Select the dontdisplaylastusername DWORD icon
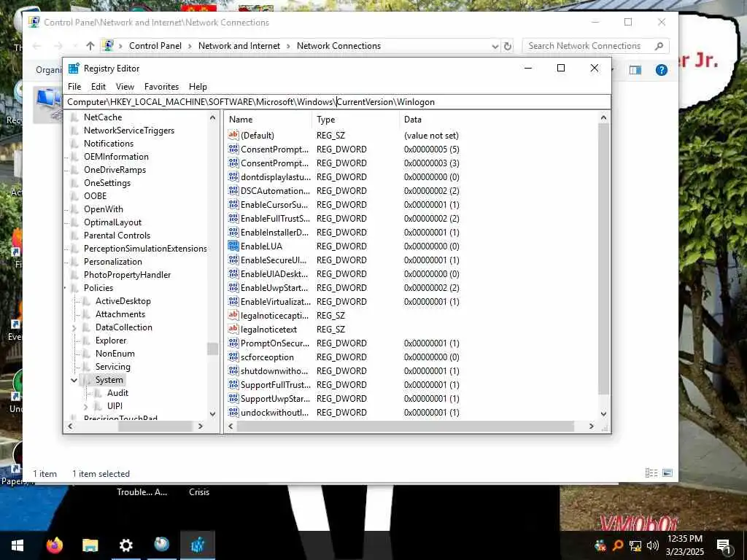Viewport: 747px width, 560px height. tap(233, 176)
